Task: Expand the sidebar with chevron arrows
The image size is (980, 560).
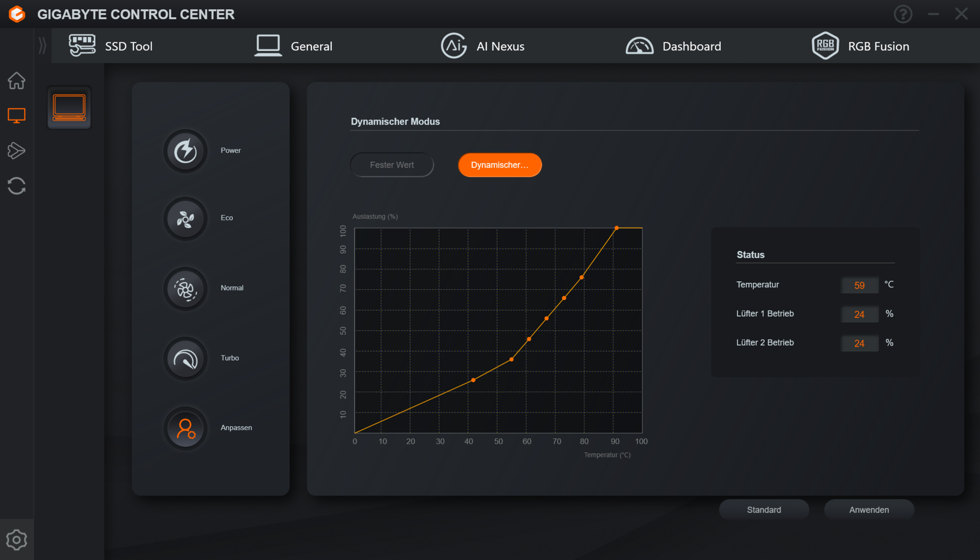Action: [x=42, y=46]
